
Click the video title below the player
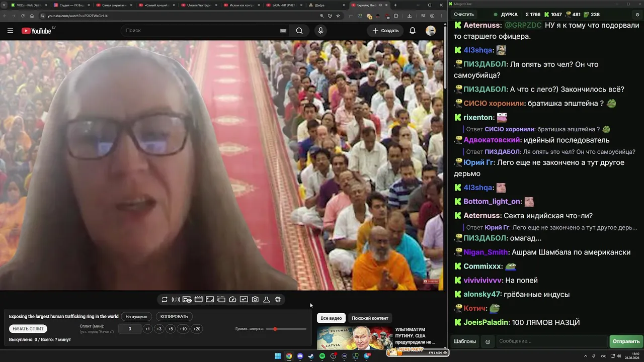coord(64,317)
